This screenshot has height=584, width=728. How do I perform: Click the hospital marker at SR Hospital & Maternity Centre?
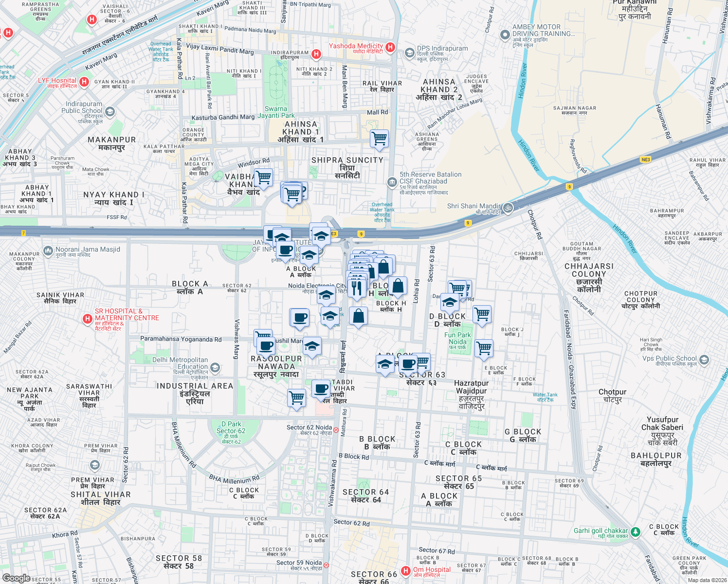tap(88, 318)
